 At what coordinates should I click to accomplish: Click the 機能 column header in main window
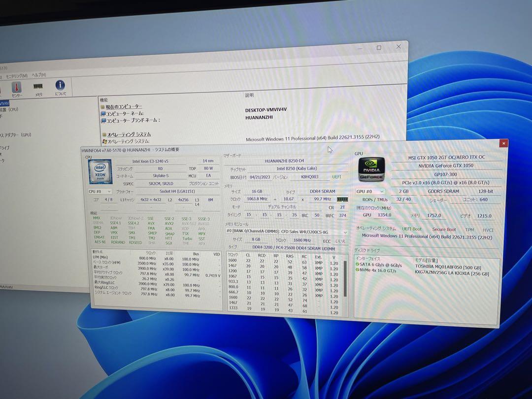pyautogui.click(x=104, y=100)
